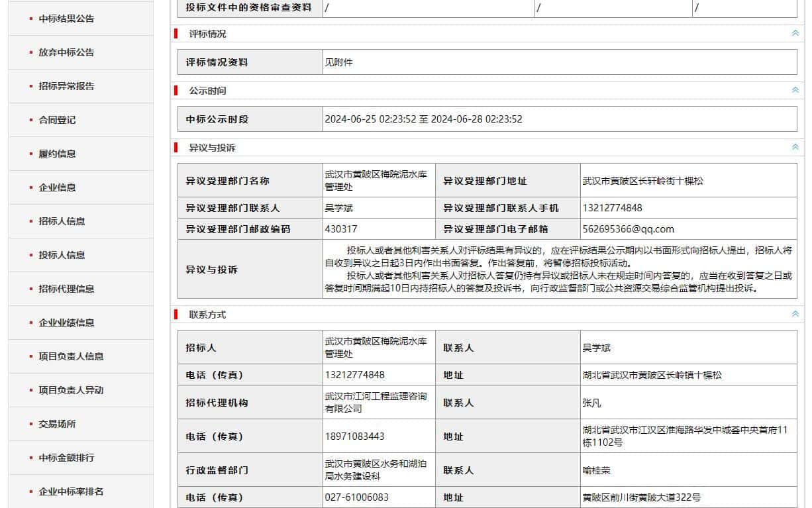Click 招标人信息 menu item

click(x=62, y=221)
